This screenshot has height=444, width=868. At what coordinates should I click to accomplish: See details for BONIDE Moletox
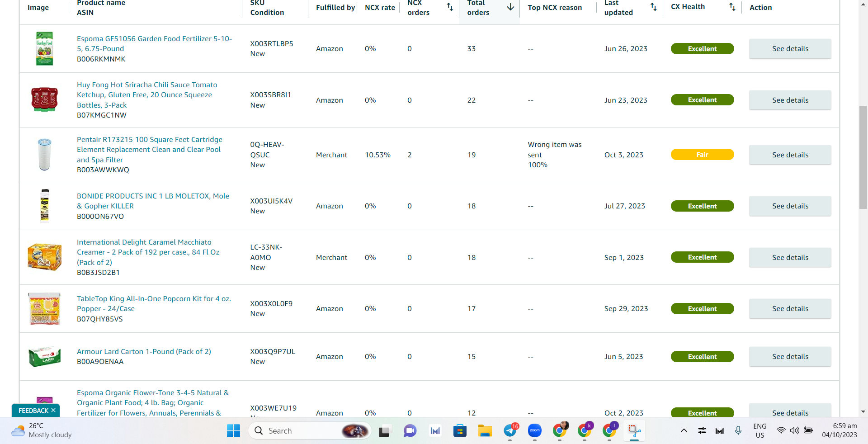790,206
